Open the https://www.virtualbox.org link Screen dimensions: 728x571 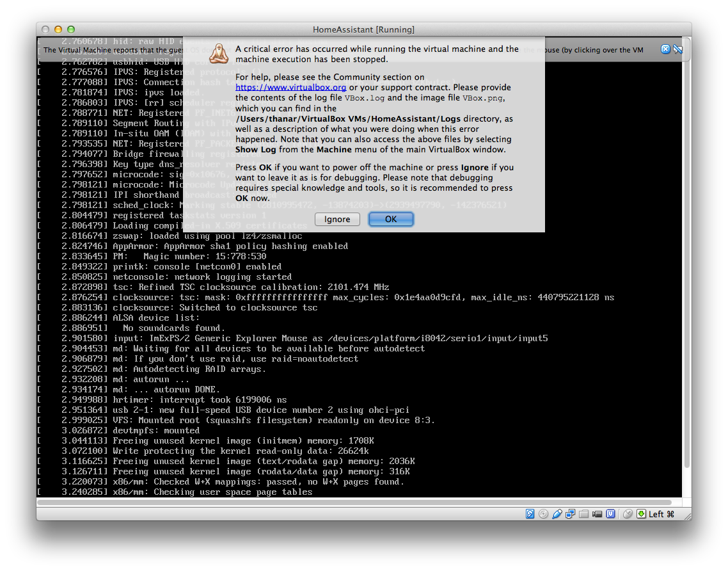pos(290,87)
